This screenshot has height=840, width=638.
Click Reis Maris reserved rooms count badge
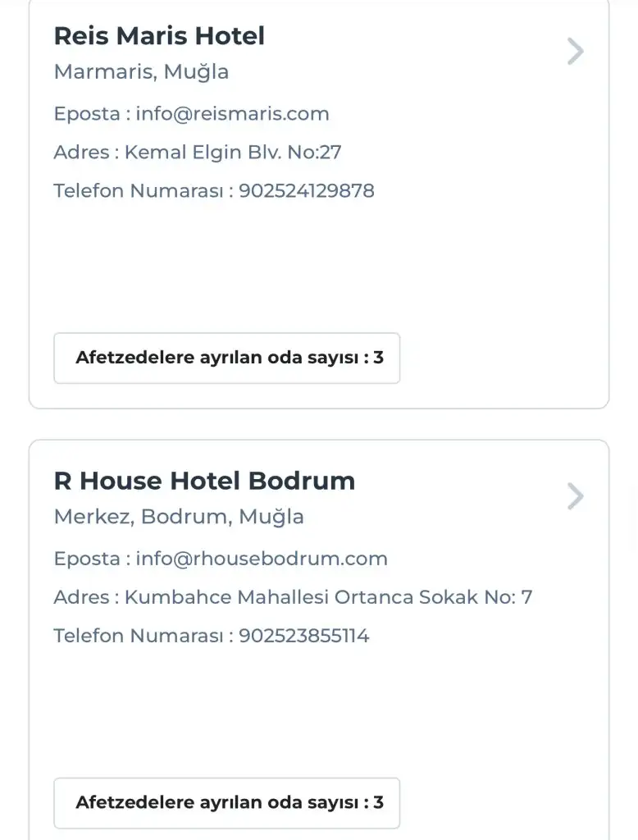tap(227, 358)
